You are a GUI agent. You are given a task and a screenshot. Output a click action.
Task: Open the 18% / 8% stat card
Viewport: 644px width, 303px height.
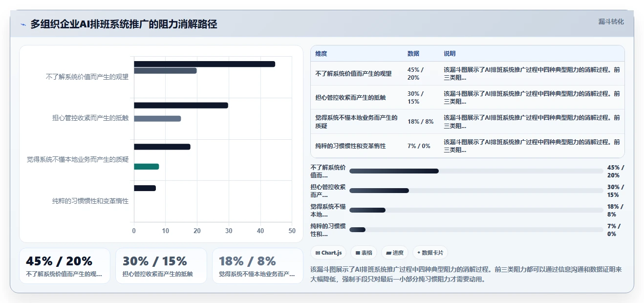(258, 266)
